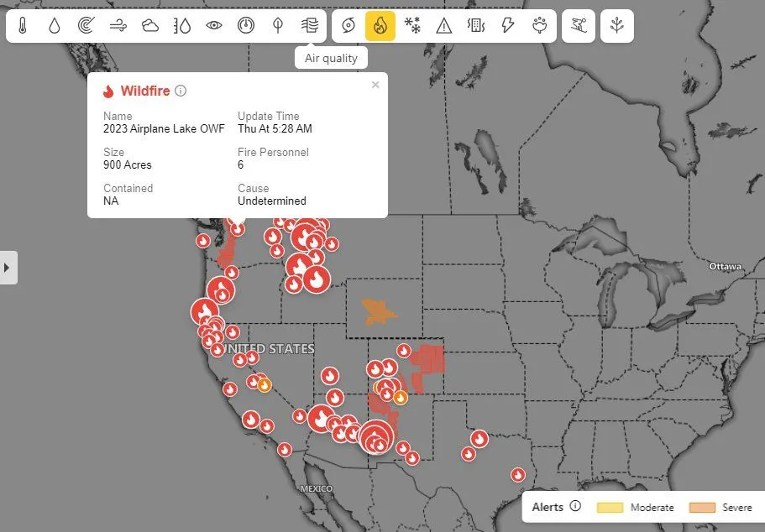
Task: Show the Lightning bolt layer icon
Action: 508,25
